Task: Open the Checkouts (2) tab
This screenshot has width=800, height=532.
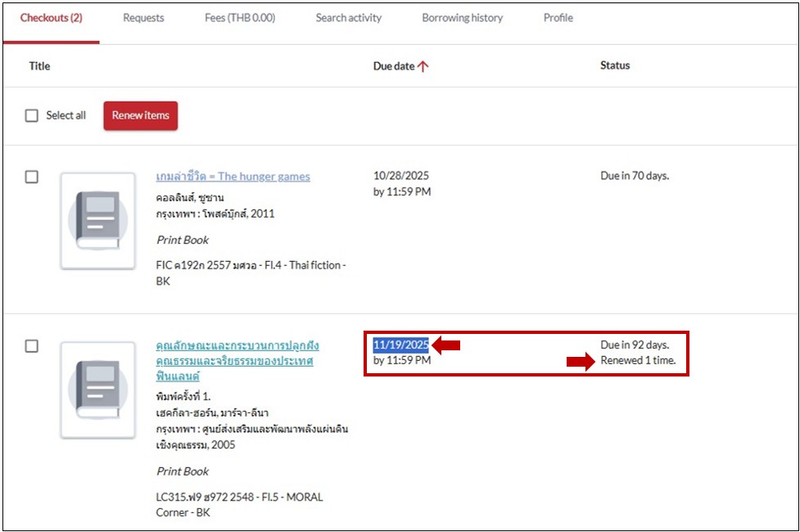Action: point(51,18)
